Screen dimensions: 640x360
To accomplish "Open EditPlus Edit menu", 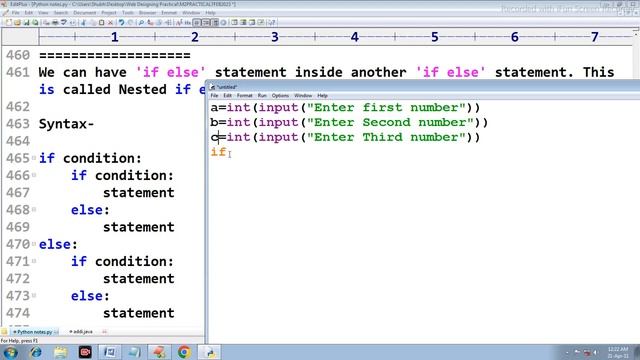I will click(x=29, y=13).
